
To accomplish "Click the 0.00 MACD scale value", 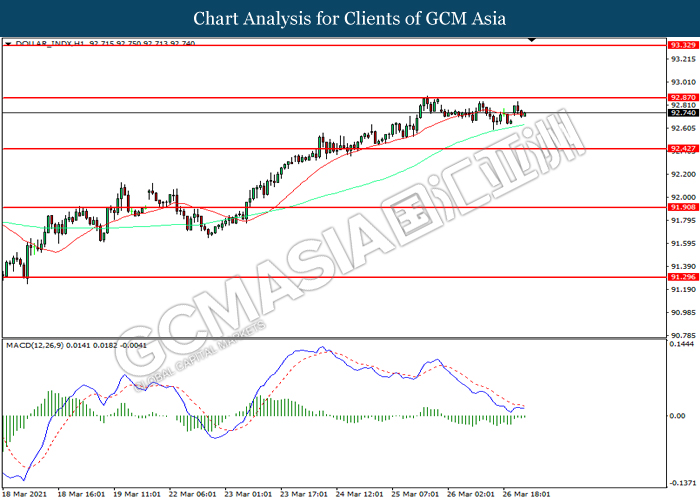I will pos(678,416).
